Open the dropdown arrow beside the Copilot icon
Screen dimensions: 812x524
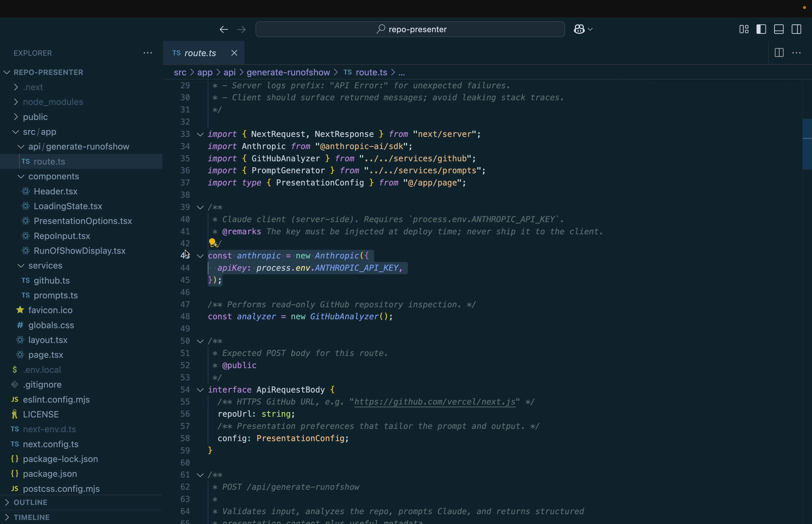coord(591,29)
